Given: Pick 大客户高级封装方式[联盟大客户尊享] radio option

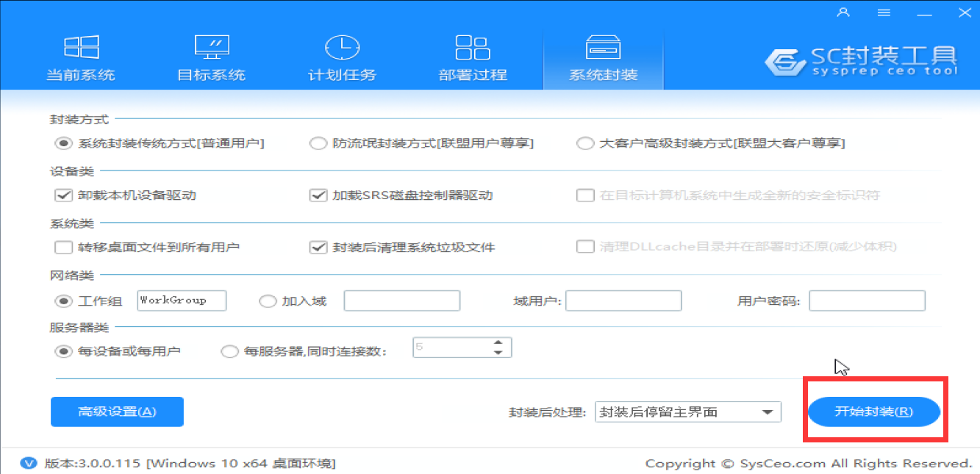Looking at the screenshot, I should tap(584, 143).
